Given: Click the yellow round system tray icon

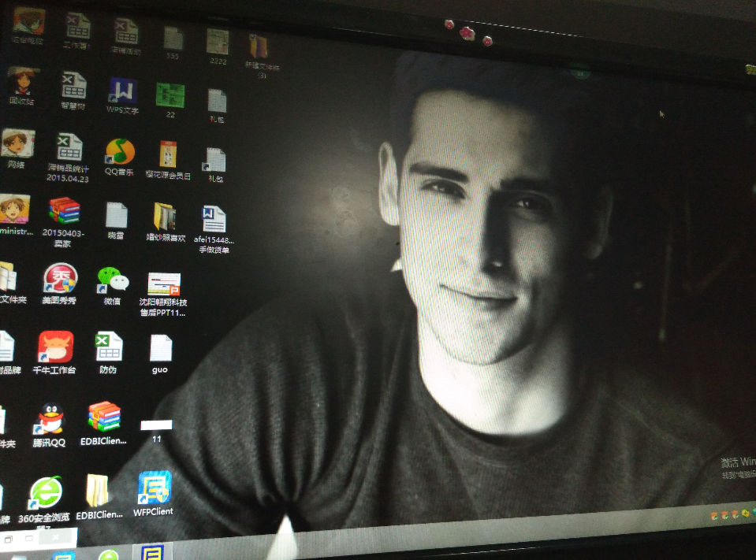Looking at the screenshot, I should [x=745, y=514].
